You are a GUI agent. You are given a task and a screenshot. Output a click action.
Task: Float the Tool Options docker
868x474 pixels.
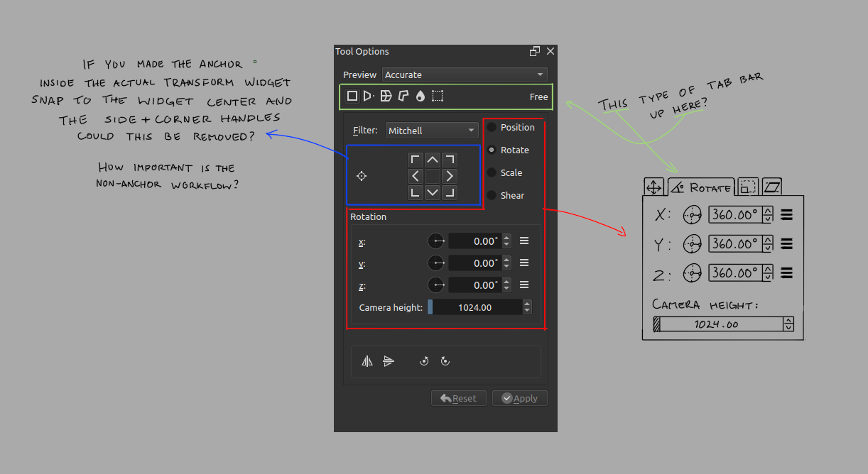tap(535, 51)
